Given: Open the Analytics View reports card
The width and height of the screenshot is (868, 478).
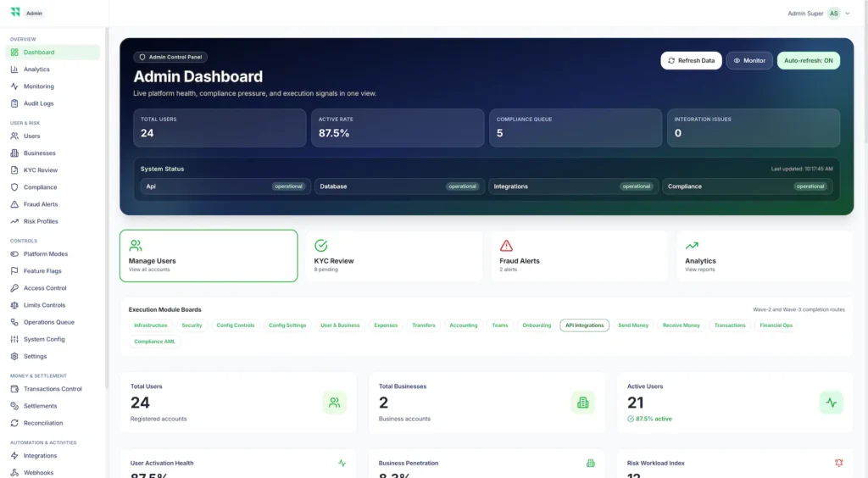Looking at the screenshot, I should pyautogui.click(x=765, y=256).
